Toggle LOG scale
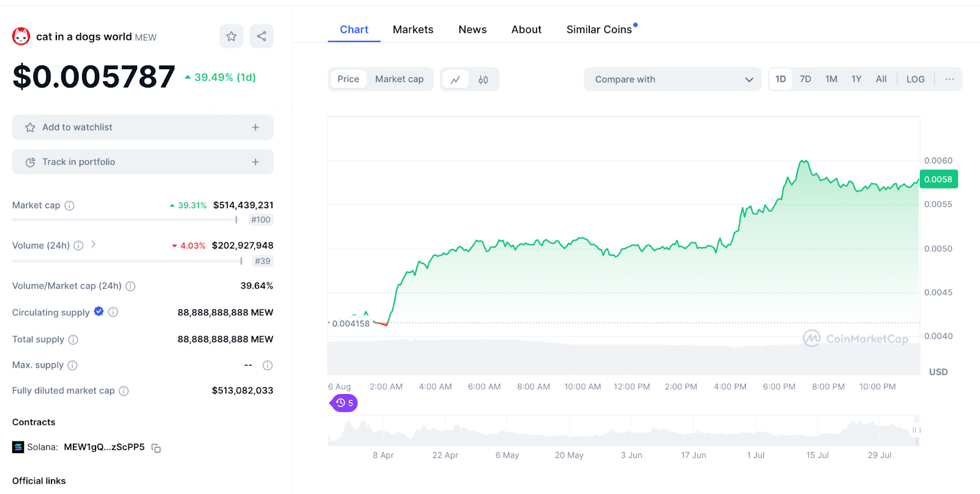This screenshot has width=980, height=494. 915,79
